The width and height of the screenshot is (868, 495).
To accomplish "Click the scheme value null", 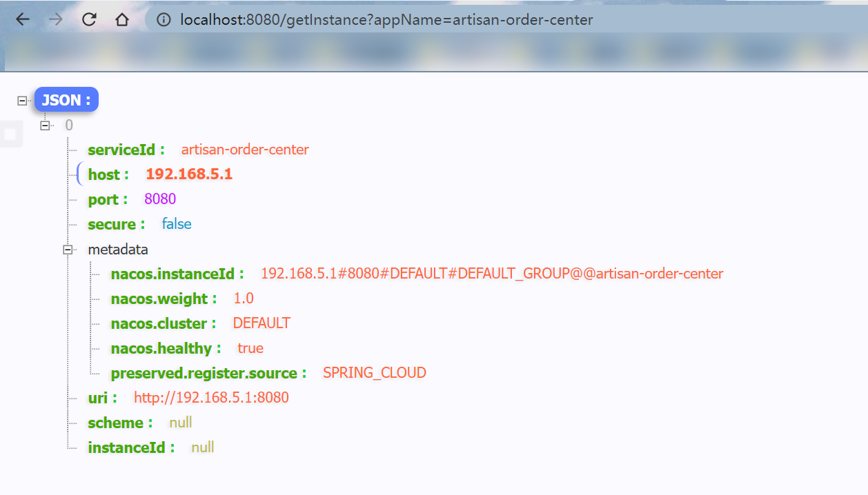I will 181,423.
